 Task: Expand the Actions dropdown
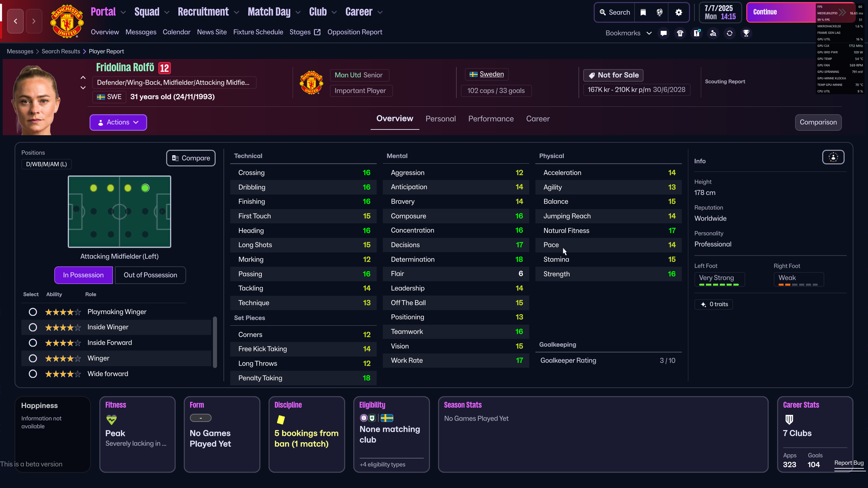click(x=118, y=122)
